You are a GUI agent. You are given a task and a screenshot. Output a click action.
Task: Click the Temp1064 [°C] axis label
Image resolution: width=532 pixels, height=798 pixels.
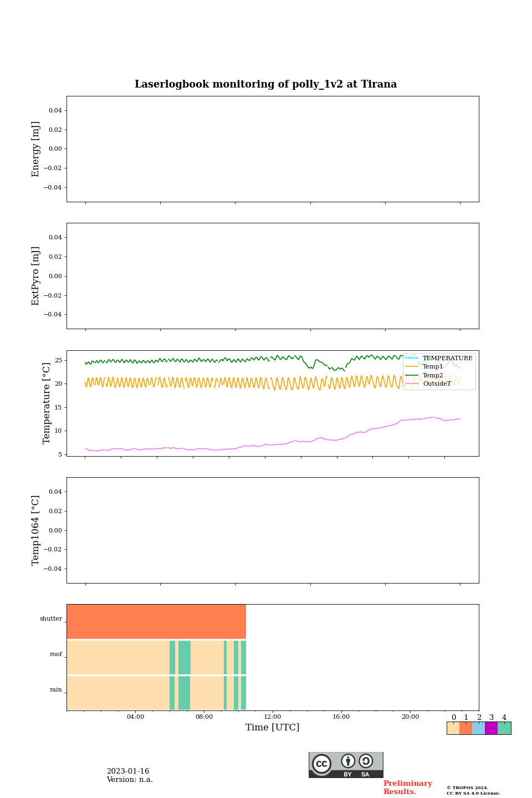pyautogui.click(x=35, y=530)
